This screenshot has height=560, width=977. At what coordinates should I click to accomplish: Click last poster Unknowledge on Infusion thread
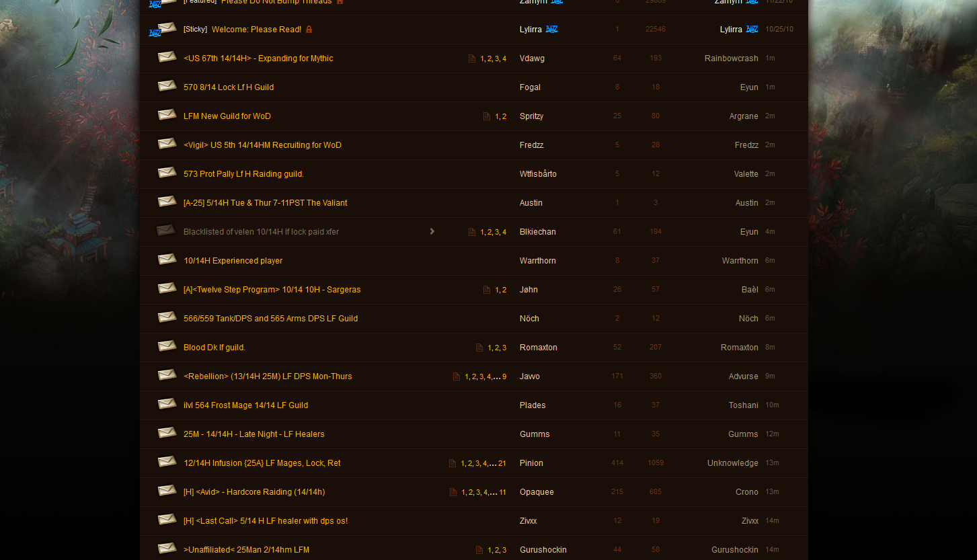click(732, 463)
